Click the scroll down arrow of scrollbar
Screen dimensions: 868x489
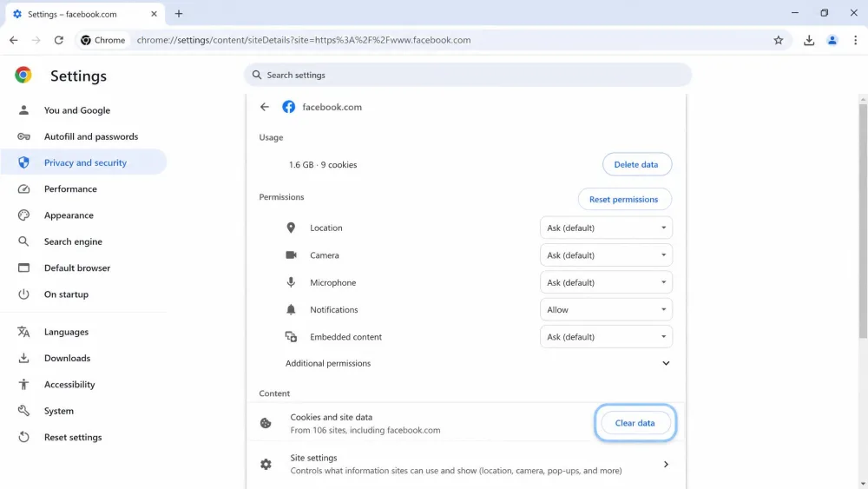[x=863, y=484]
